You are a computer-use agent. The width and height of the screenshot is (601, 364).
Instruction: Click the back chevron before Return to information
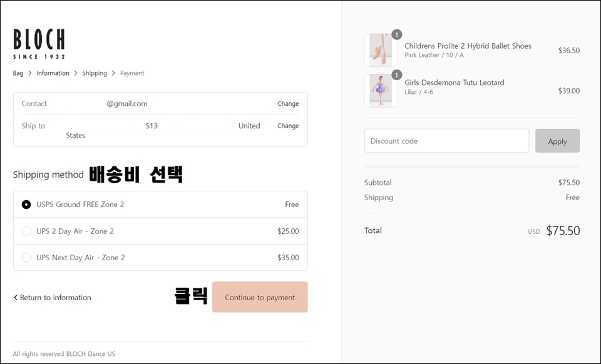pyautogui.click(x=15, y=298)
